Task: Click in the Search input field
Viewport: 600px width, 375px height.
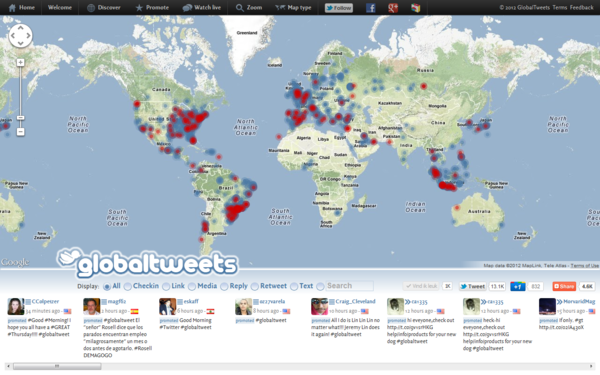Action: (350, 286)
